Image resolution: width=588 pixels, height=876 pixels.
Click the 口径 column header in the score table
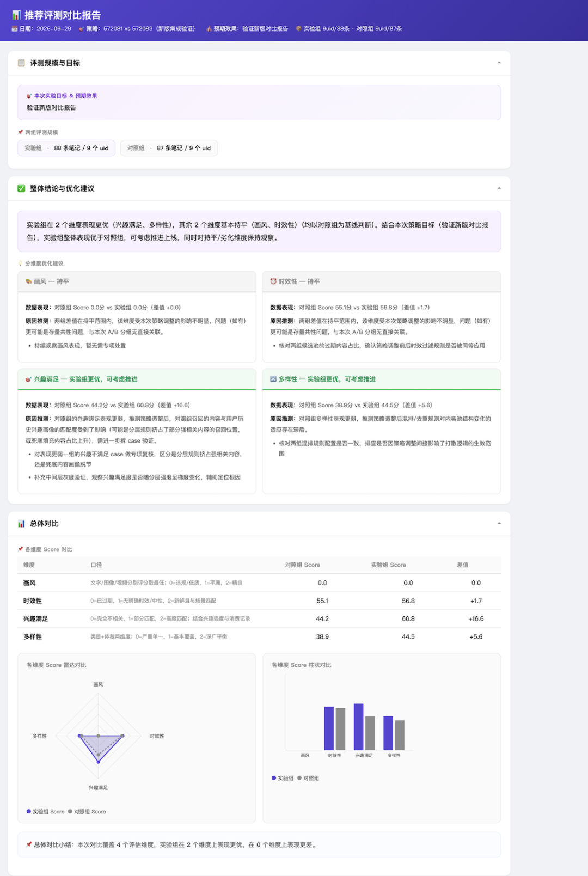pos(96,565)
